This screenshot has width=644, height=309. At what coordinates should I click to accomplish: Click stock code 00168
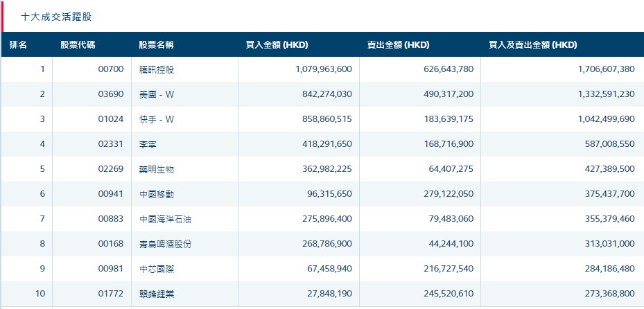(x=111, y=244)
